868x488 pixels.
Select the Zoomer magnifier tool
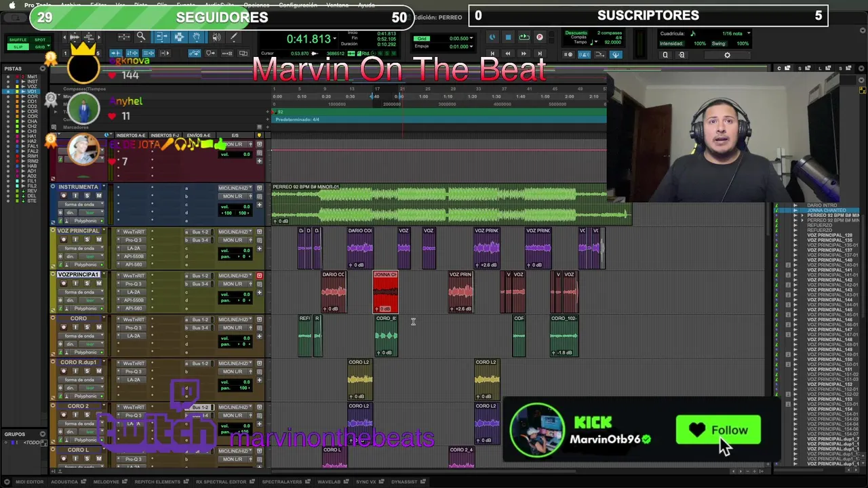click(141, 37)
